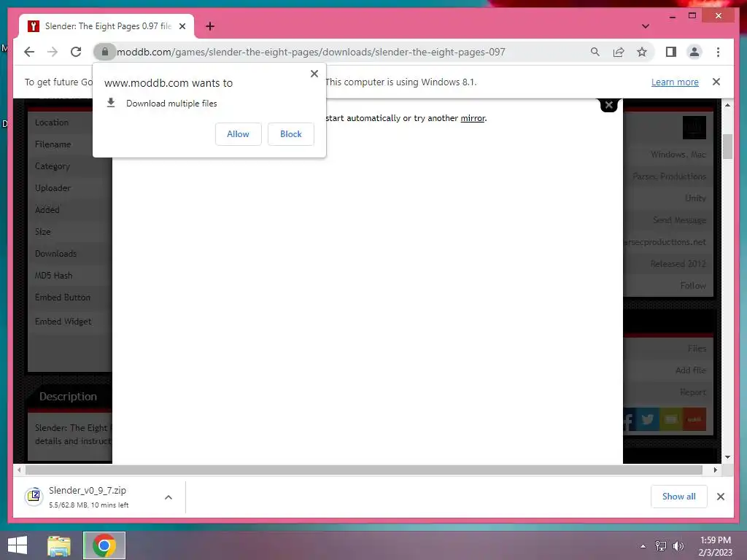Open the network tray icon
The image size is (747, 560).
[661, 546]
